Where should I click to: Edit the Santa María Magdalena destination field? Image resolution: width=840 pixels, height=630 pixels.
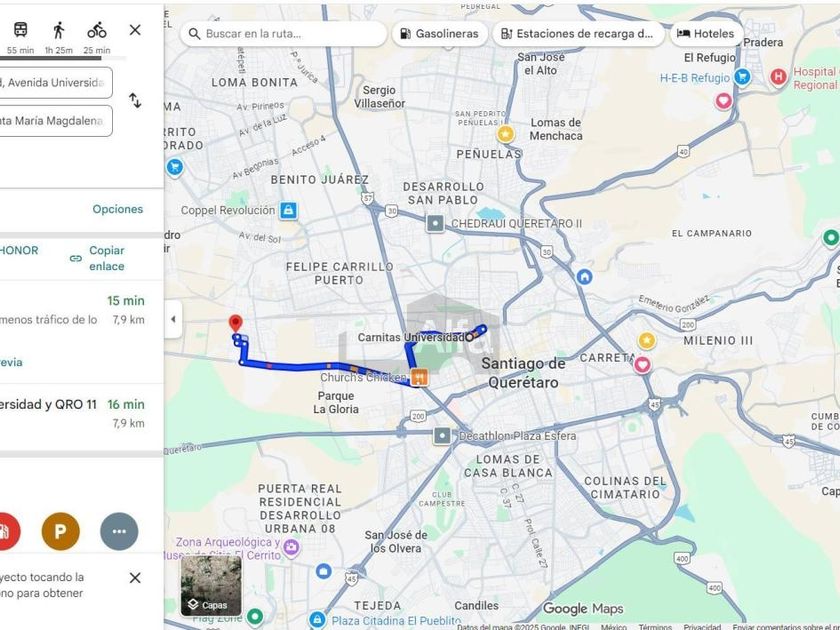(55, 121)
